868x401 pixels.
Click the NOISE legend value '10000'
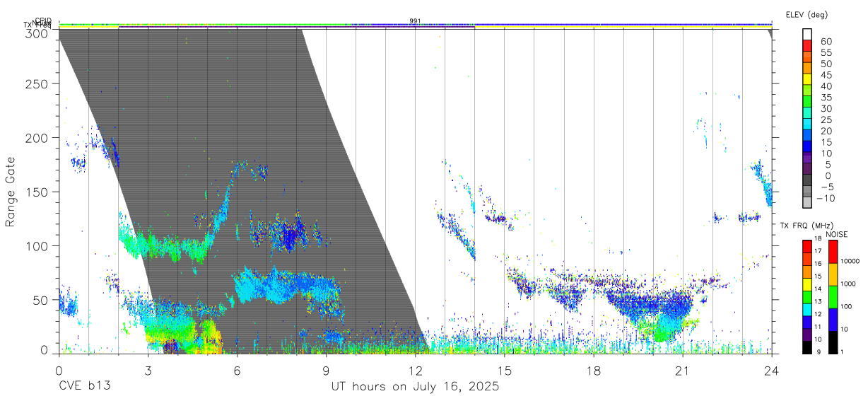(850, 262)
